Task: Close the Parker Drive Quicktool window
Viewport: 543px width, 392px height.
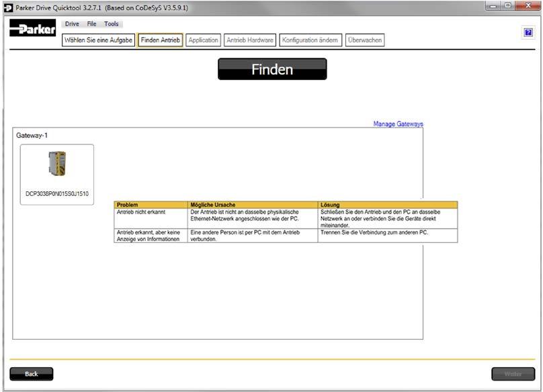Action: (528, 5)
